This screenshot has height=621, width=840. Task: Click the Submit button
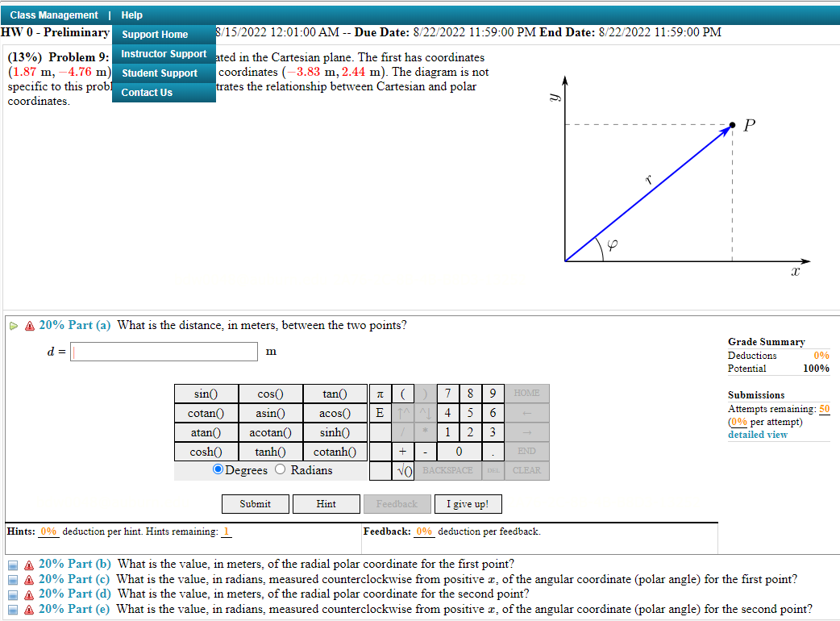click(255, 503)
